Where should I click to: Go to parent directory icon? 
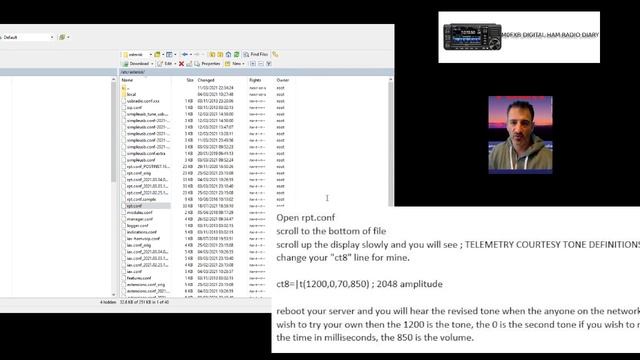click(x=212, y=54)
